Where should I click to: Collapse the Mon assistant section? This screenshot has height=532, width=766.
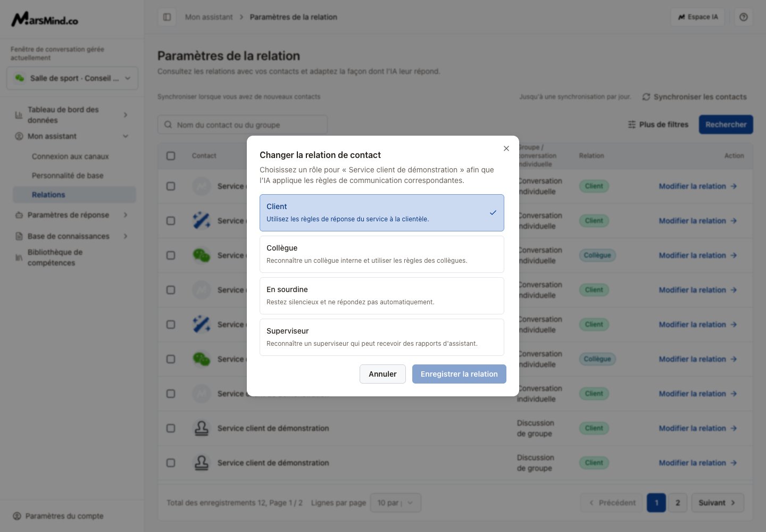tap(72, 136)
